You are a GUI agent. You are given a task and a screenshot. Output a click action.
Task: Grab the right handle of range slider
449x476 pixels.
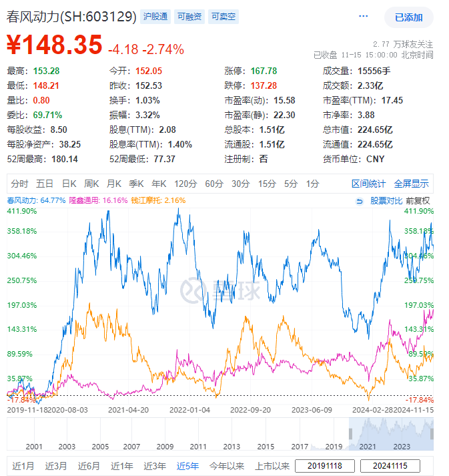coord(432,434)
